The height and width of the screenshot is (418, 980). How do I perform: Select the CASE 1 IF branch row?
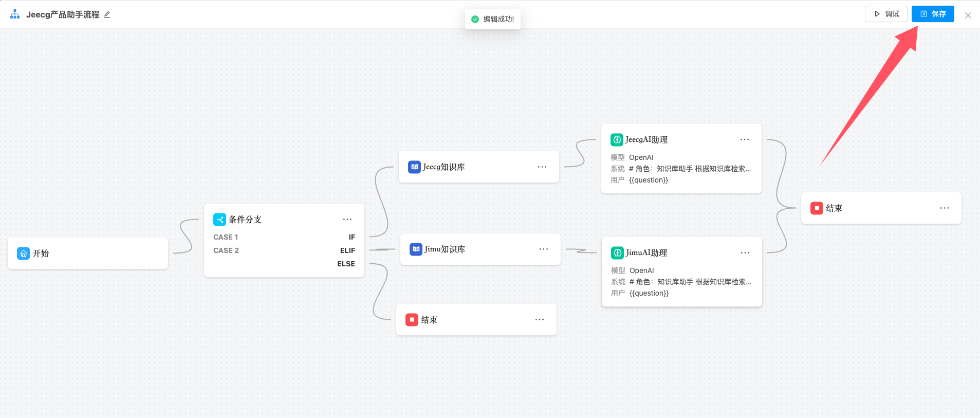pyautogui.click(x=284, y=237)
